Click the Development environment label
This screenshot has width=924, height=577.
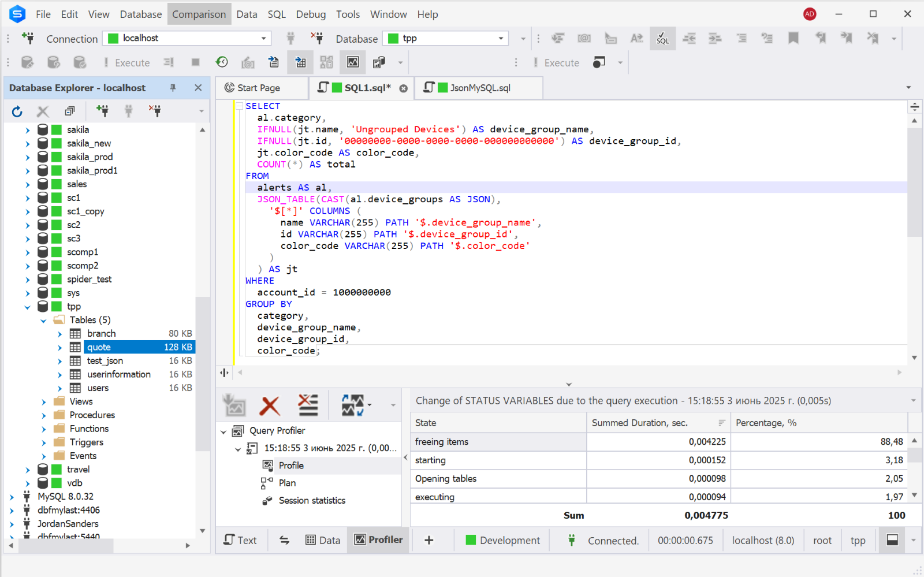coord(510,540)
